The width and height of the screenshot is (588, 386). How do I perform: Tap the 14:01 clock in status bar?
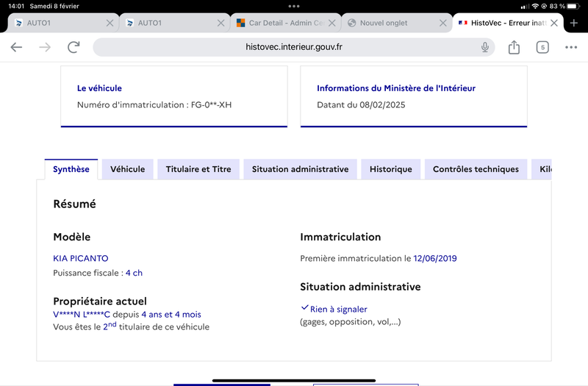tap(16, 6)
